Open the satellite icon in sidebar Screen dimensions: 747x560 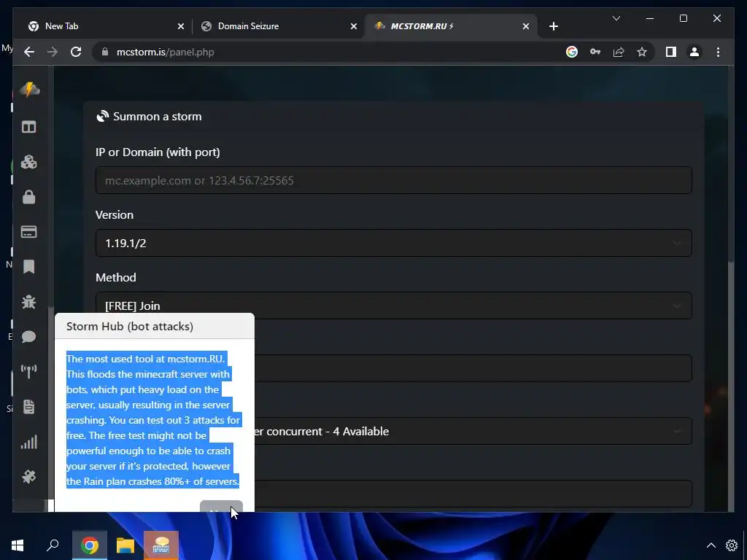pyautogui.click(x=28, y=477)
